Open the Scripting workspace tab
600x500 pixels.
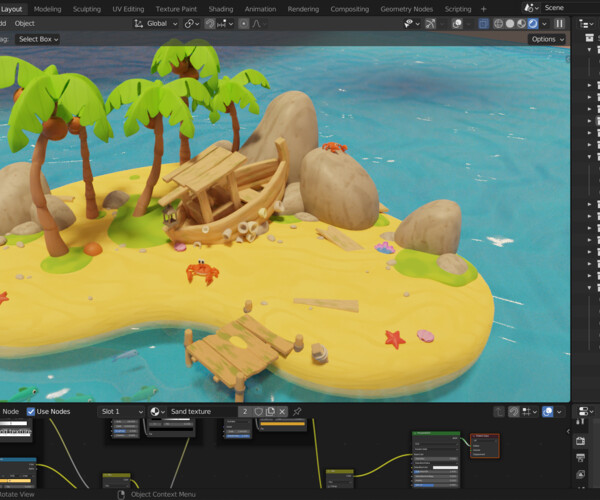click(x=458, y=9)
